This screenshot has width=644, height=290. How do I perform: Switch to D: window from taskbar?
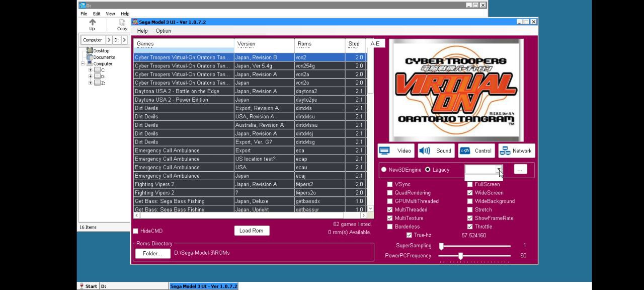coord(134,286)
